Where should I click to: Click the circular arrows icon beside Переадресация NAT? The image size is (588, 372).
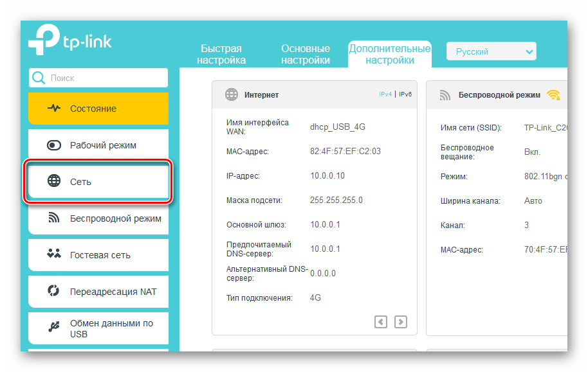click(53, 290)
